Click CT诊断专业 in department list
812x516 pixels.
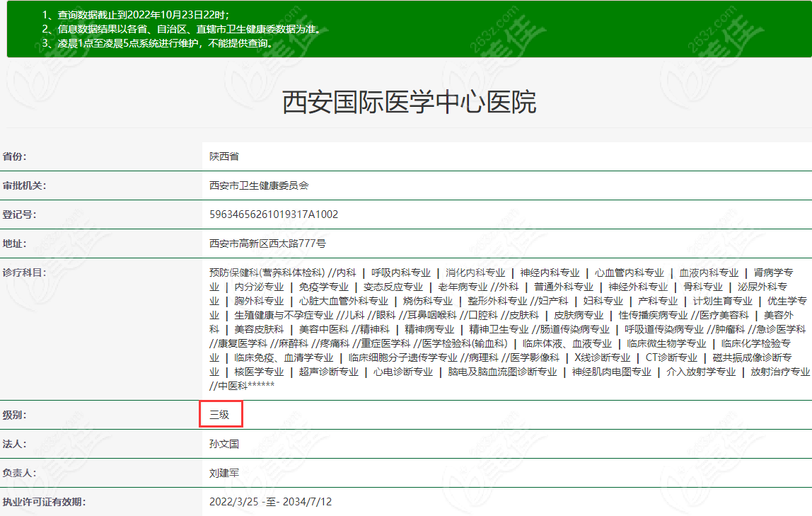(672, 357)
